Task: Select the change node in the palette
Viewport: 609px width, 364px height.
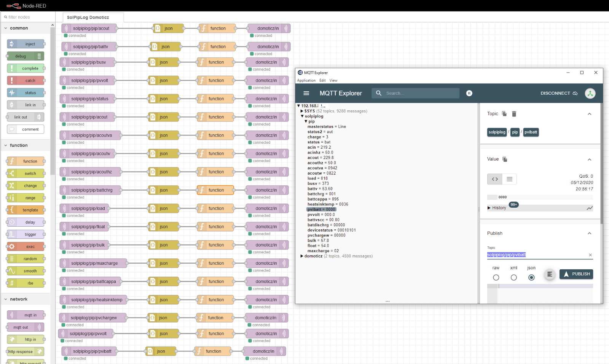Action: [x=26, y=186]
